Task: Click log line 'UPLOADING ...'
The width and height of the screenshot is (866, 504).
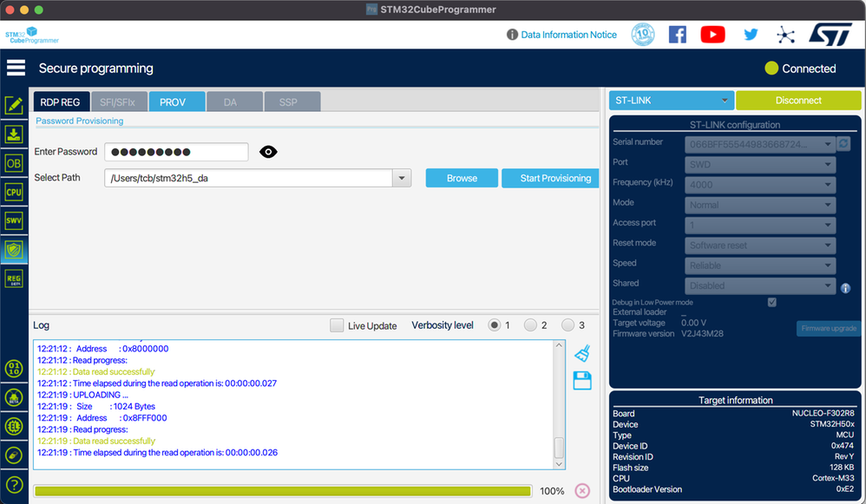Action: pos(82,395)
